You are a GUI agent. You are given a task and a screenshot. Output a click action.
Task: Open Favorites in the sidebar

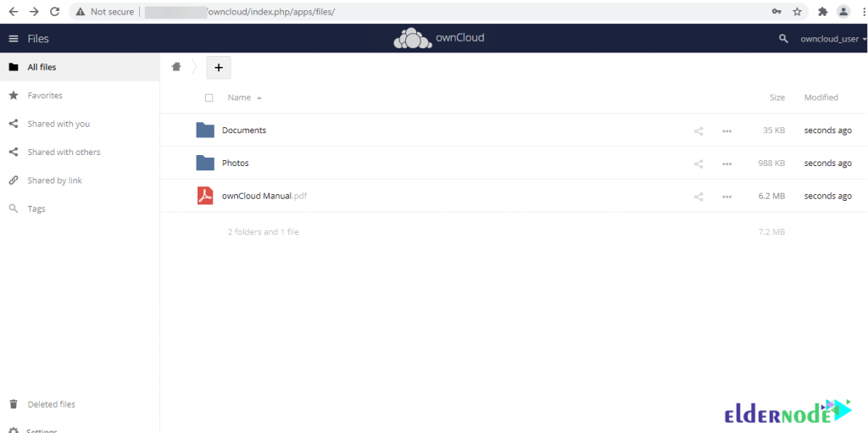coord(80,95)
